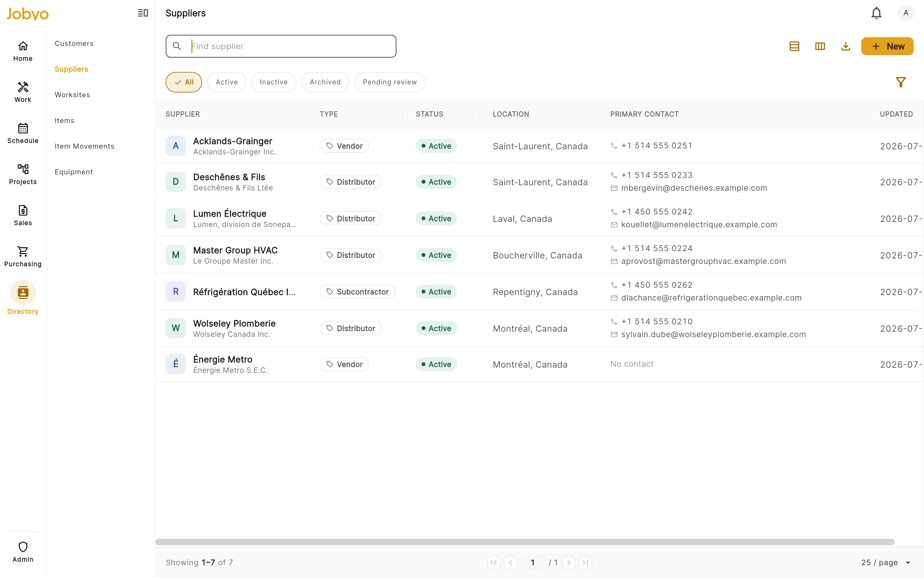Open notifications bell
924x578 pixels.
(876, 13)
